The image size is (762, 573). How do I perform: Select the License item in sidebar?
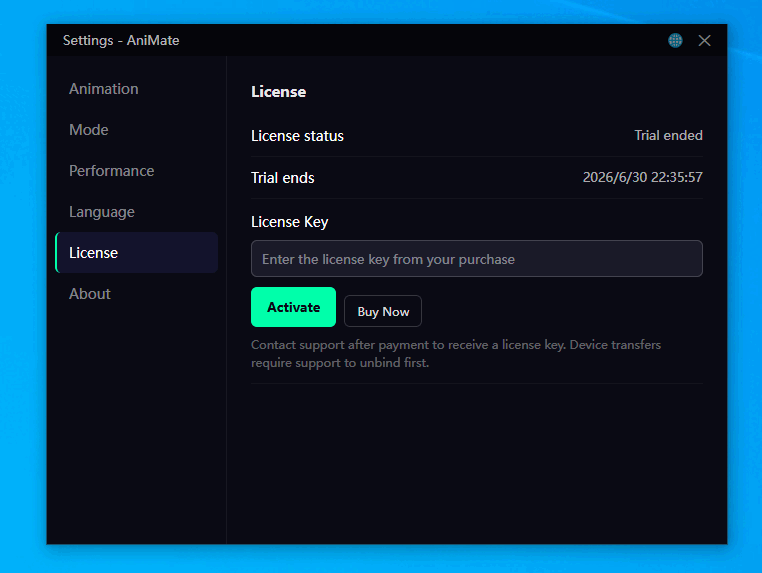click(x=137, y=253)
